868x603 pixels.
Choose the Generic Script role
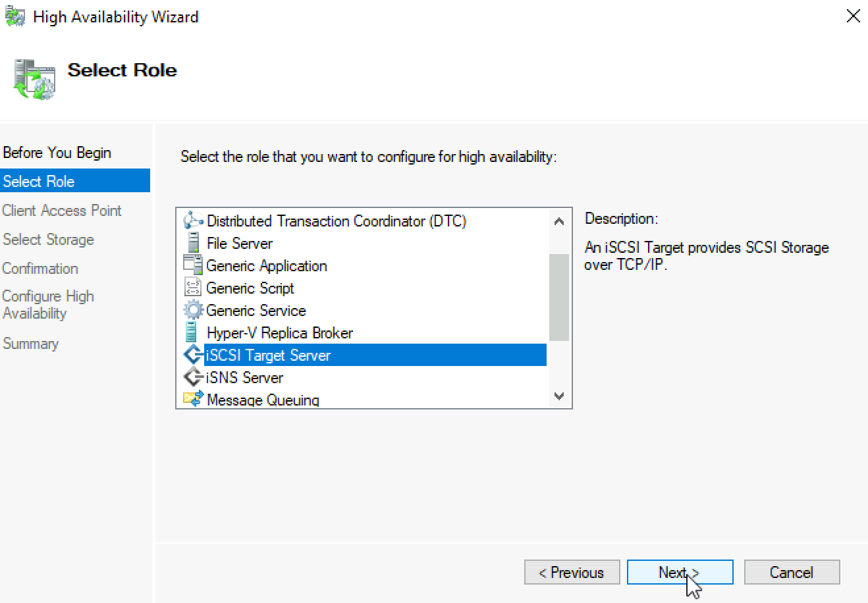[x=250, y=288]
